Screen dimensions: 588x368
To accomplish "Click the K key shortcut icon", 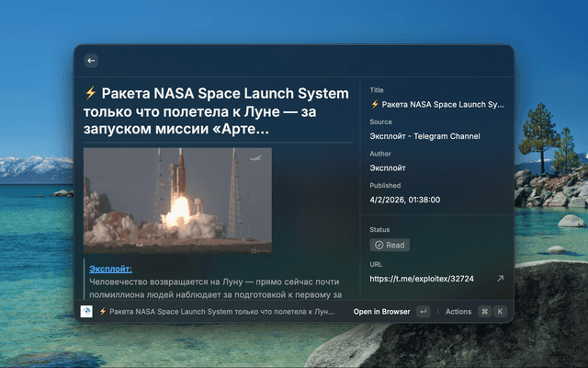I will pos(500,312).
